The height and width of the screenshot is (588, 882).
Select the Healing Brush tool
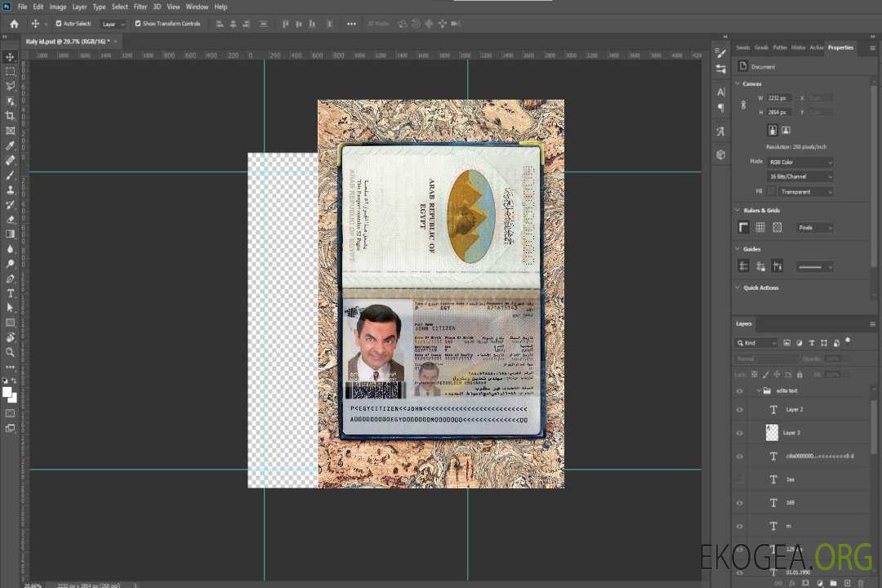click(10, 160)
